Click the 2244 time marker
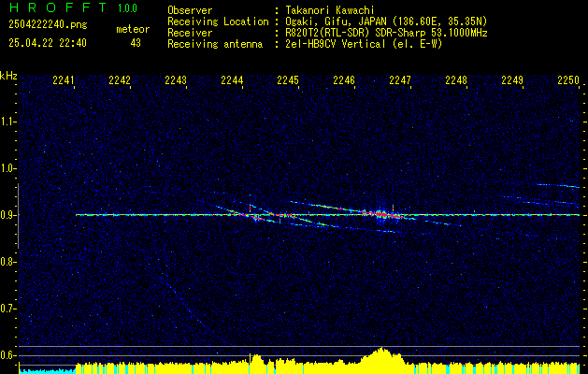This screenshot has width=588, height=374. point(232,80)
